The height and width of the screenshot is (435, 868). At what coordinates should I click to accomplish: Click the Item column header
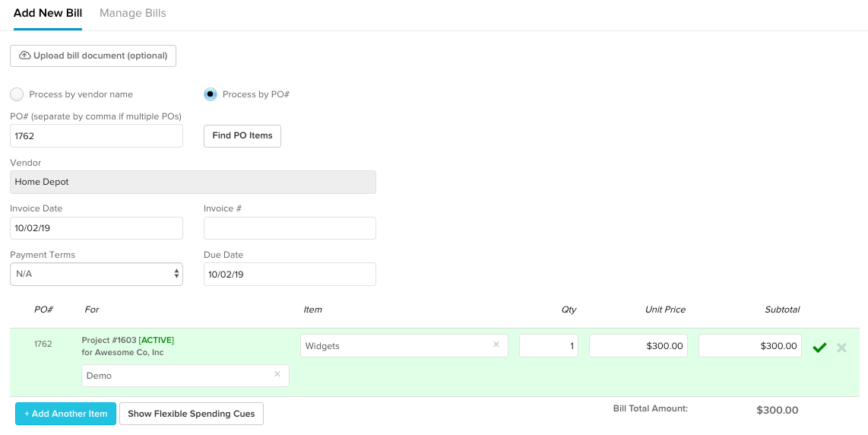(x=312, y=310)
